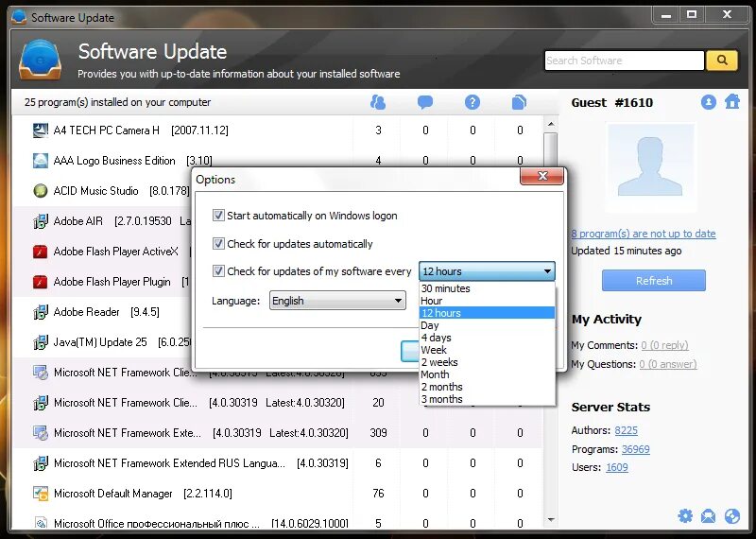Click the program list scroll up arrow

551,124
